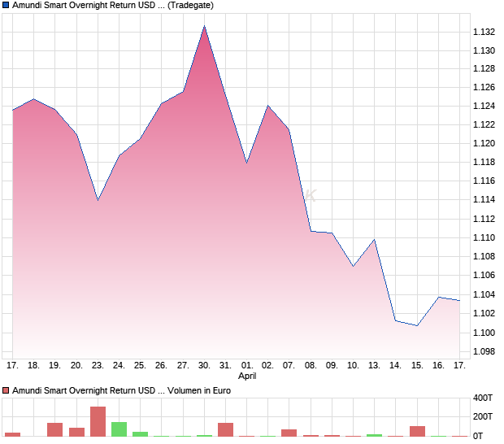Click the price low point on the 23.

pos(98,200)
